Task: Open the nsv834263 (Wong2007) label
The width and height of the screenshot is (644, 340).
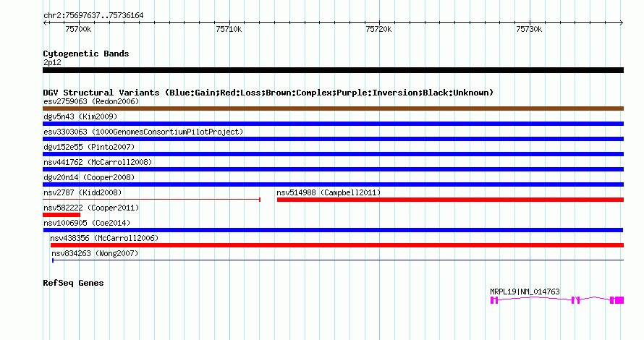Action: (95, 253)
